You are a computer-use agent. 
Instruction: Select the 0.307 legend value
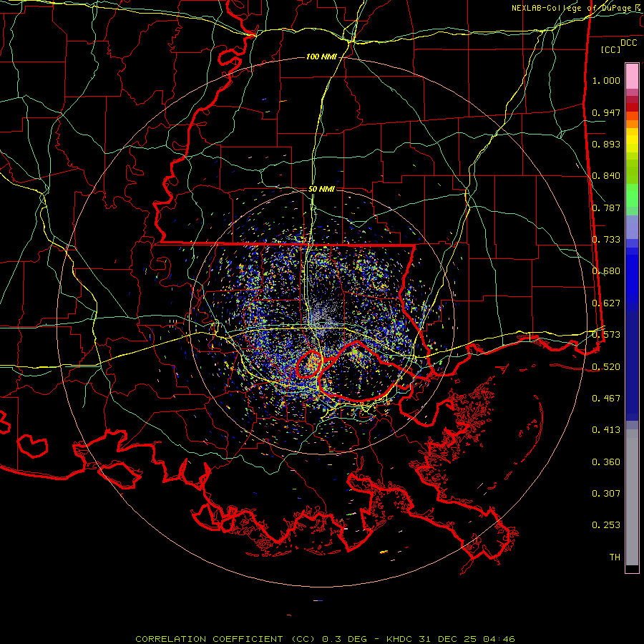[606, 494]
